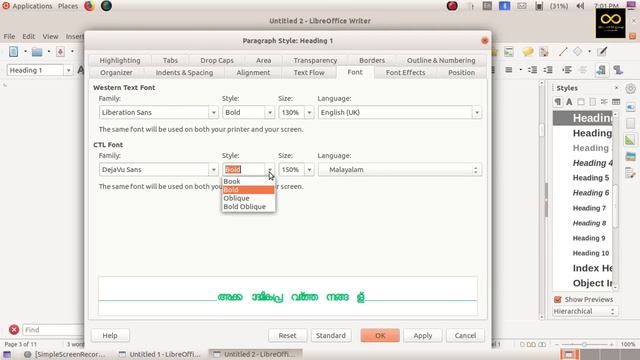Select Page Styles icon in Styles panel
This screenshot has width=640, height=360.
593,102
